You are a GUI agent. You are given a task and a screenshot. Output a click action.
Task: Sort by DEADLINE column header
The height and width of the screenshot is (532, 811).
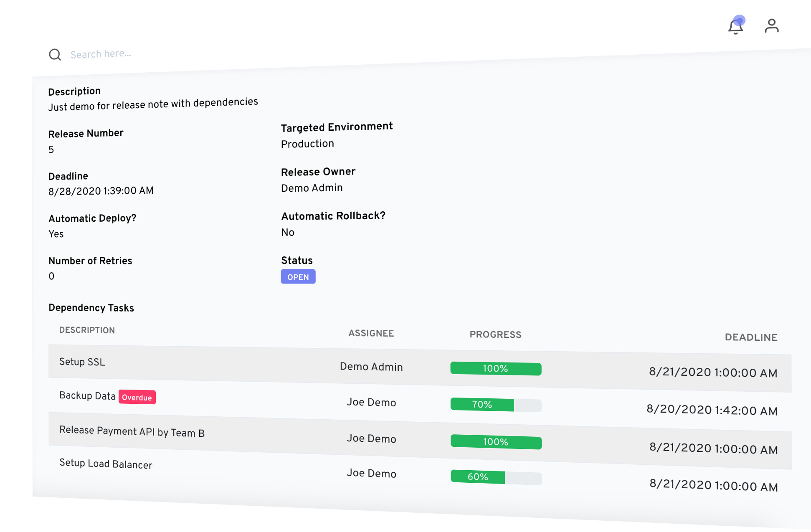pos(750,337)
